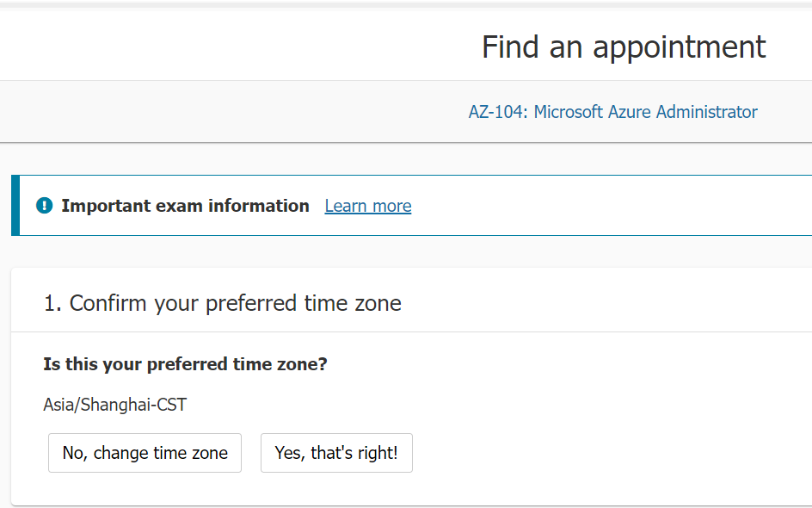812x508 pixels.
Task: Select the exclamation mark inside the alert banner
Action: 44,206
